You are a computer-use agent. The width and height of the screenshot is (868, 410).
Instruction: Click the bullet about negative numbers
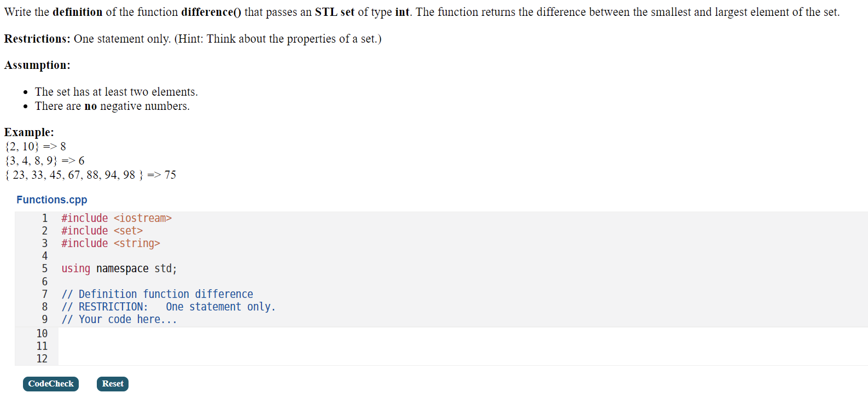tap(112, 106)
